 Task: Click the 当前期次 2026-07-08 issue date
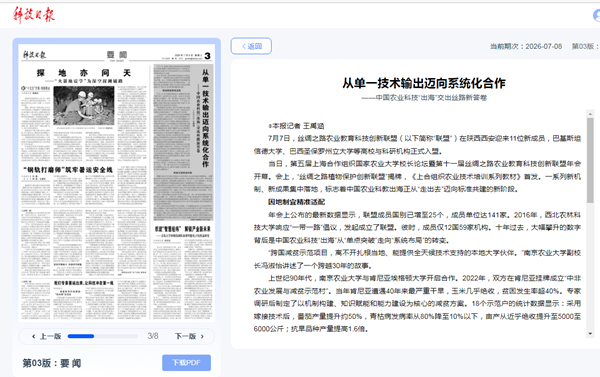click(526, 46)
